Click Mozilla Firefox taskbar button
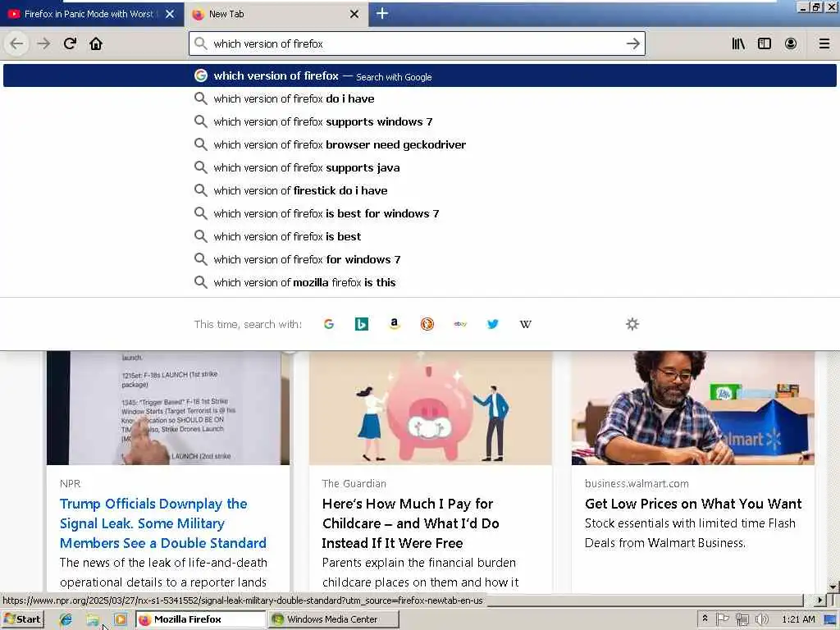Image resolution: width=840 pixels, height=630 pixels. point(200,619)
